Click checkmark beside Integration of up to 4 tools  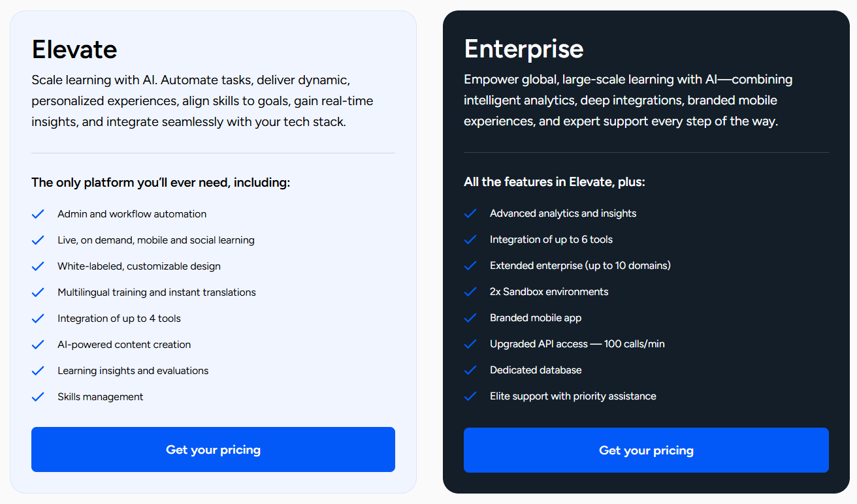click(x=38, y=319)
